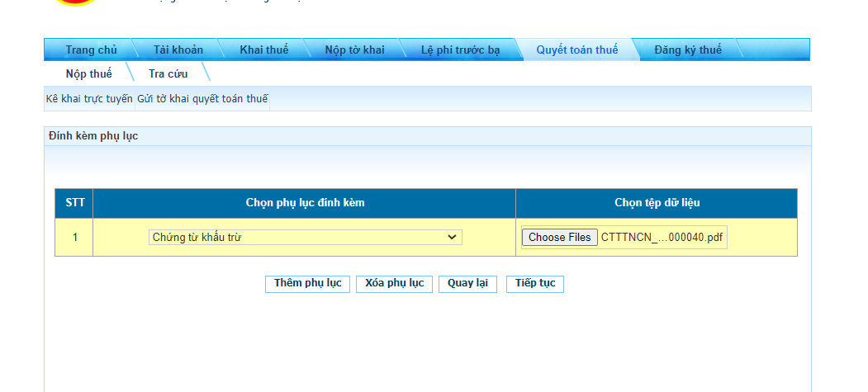Click the selected PDF file name
868x392 pixels.
coord(662,238)
